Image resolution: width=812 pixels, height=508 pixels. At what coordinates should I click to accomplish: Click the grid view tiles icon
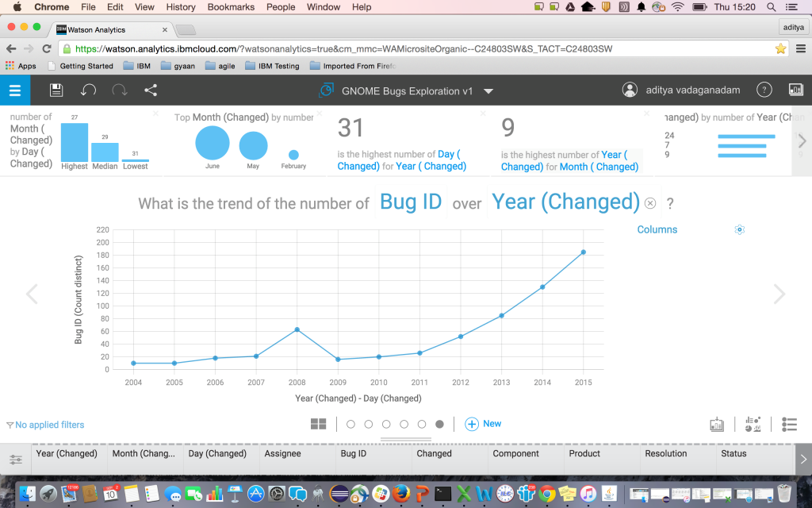[x=318, y=424]
